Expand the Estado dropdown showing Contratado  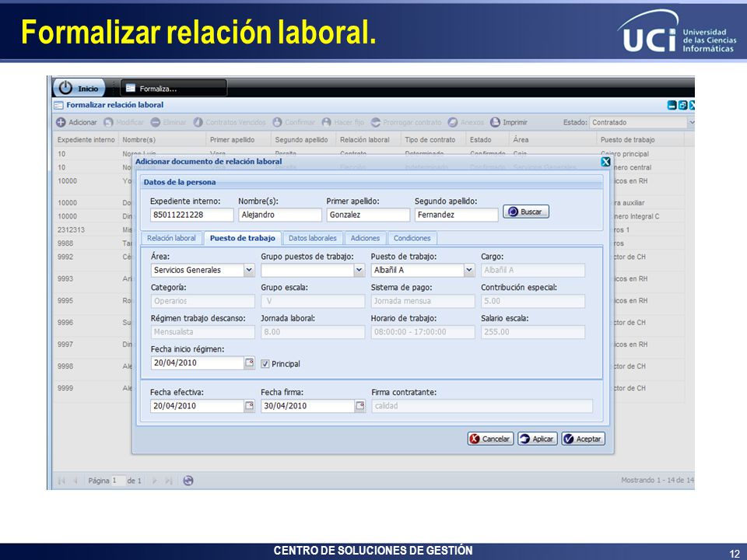[x=691, y=122]
